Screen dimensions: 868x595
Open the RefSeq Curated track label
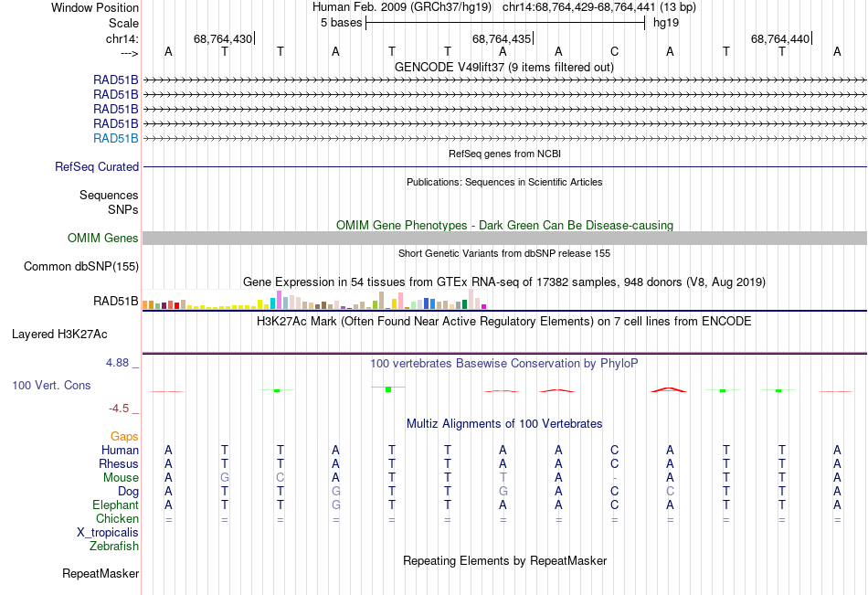pyautogui.click(x=97, y=166)
